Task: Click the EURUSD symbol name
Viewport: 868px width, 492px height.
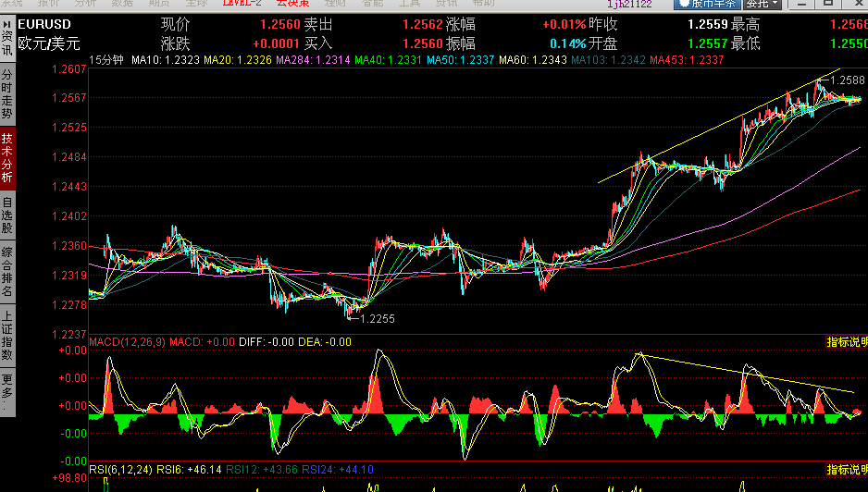Action: [x=44, y=24]
